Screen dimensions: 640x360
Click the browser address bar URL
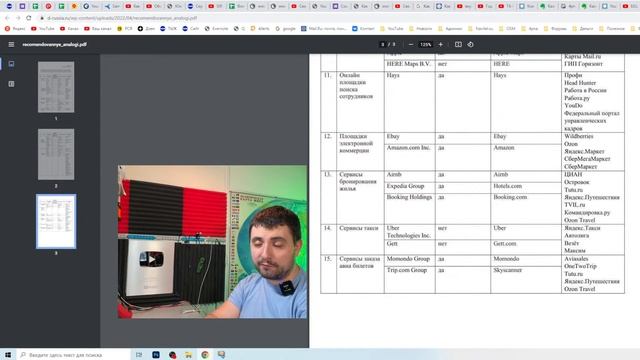pos(122,18)
